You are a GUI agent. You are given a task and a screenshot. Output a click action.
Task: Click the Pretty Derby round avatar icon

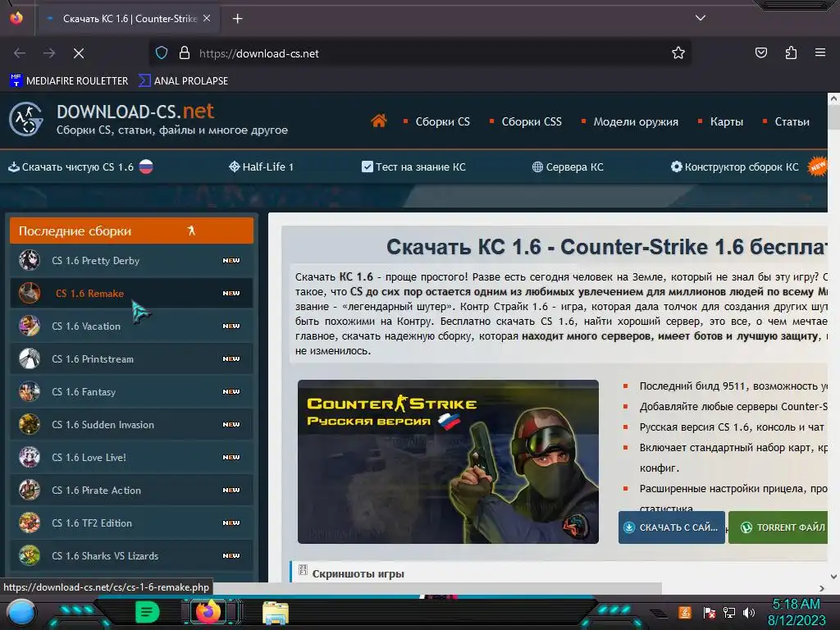tap(30, 260)
